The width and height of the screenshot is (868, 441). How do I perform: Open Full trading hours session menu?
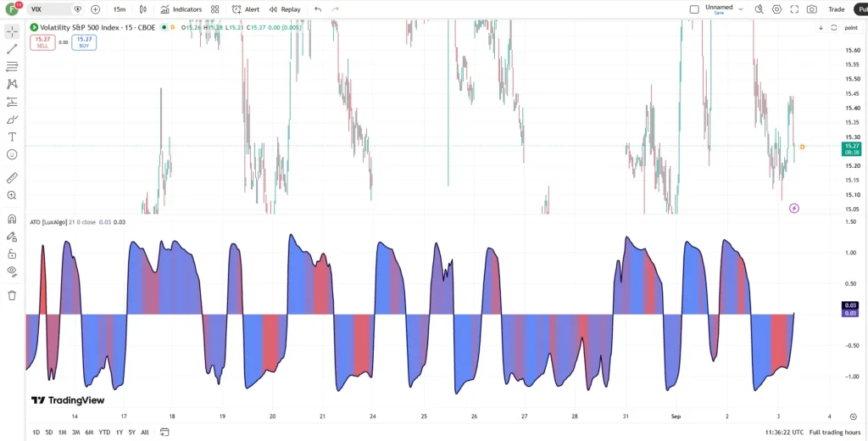[835, 433]
